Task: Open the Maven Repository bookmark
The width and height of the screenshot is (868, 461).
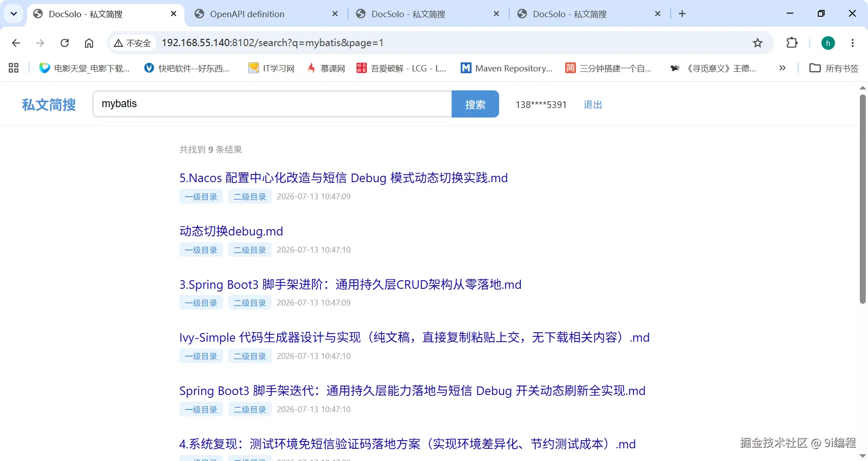Action: pos(507,68)
